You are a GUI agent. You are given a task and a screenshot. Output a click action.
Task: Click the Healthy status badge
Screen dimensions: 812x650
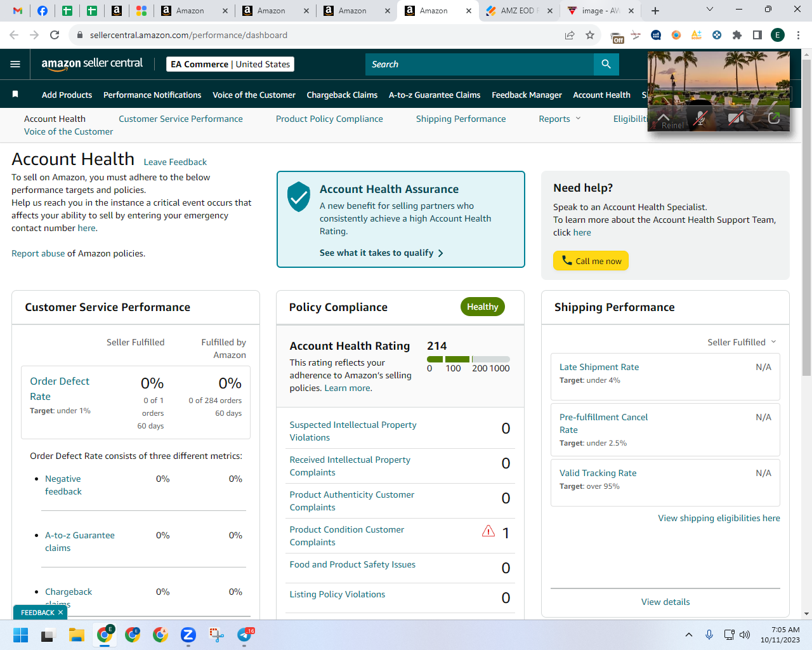point(483,307)
